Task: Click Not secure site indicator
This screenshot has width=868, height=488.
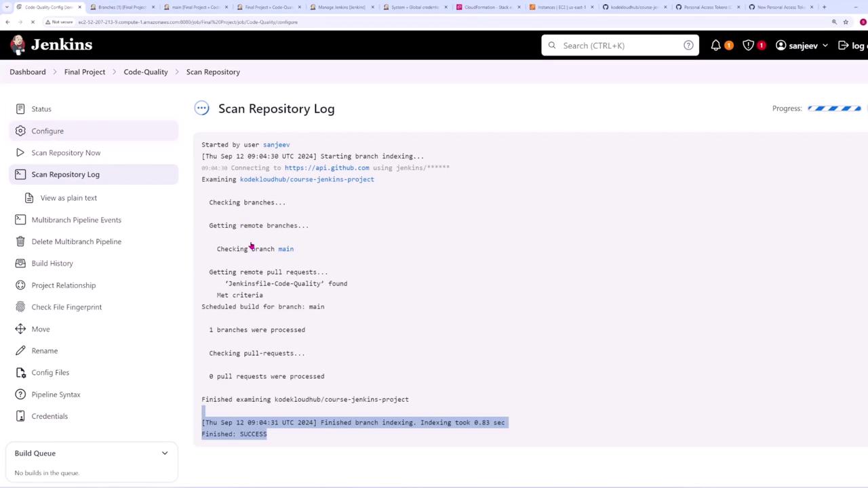Action: 59,22
